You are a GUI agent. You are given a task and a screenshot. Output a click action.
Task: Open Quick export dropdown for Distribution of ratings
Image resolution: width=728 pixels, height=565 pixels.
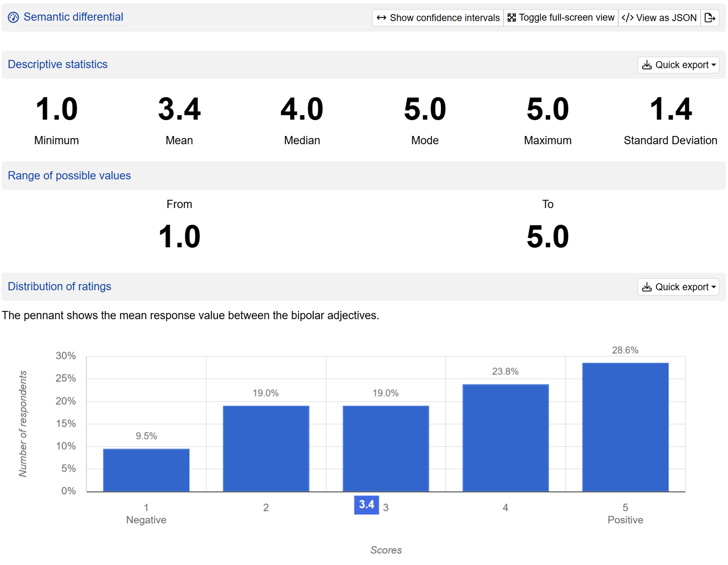pos(678,287)
